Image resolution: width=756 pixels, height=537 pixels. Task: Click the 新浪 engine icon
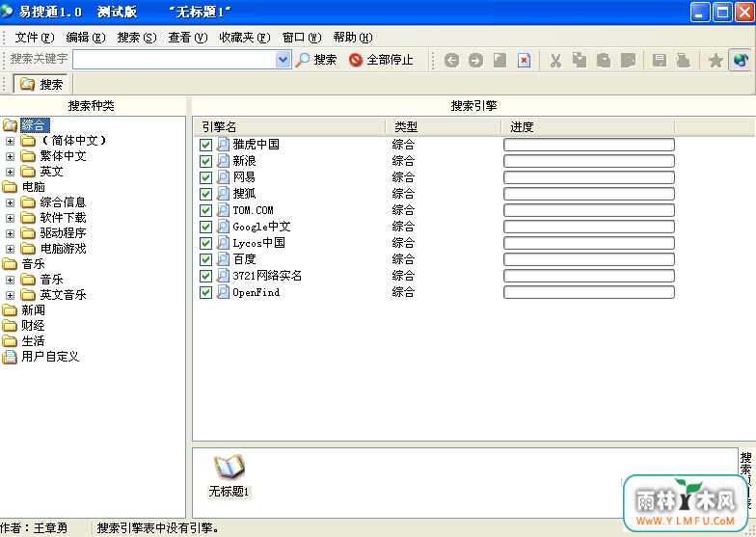point(223,160)
